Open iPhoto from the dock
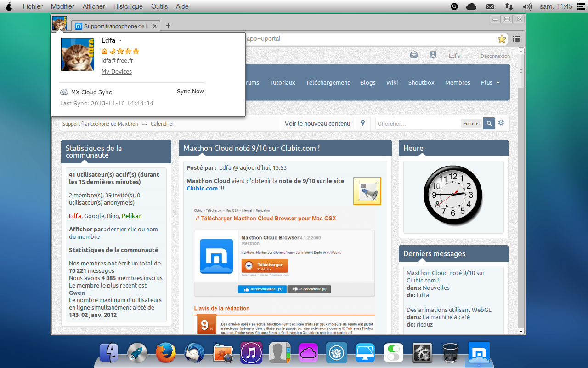 tap(223, 353)
